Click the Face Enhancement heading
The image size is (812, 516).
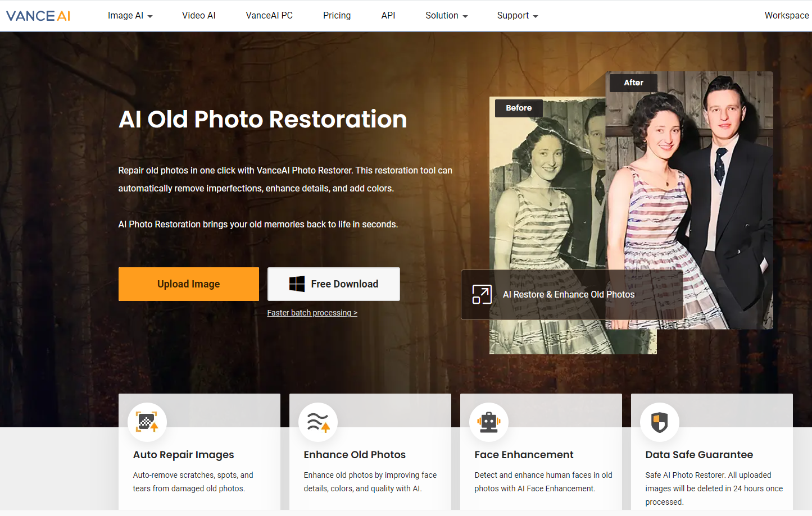(524, 455)
